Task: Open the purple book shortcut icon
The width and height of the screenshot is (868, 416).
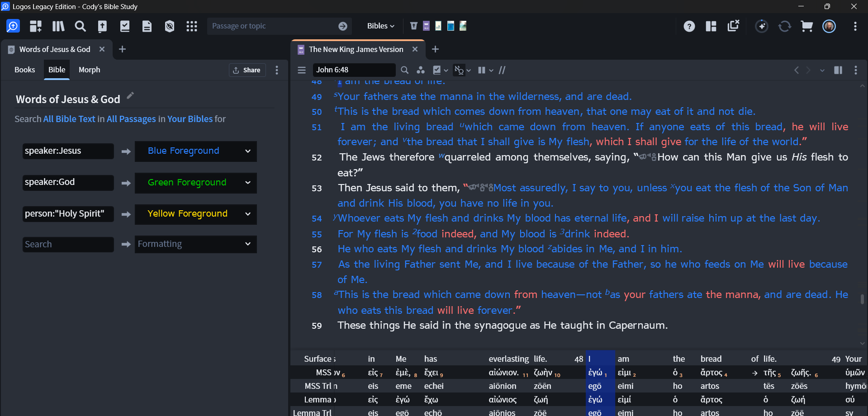Action: (426, 26)
